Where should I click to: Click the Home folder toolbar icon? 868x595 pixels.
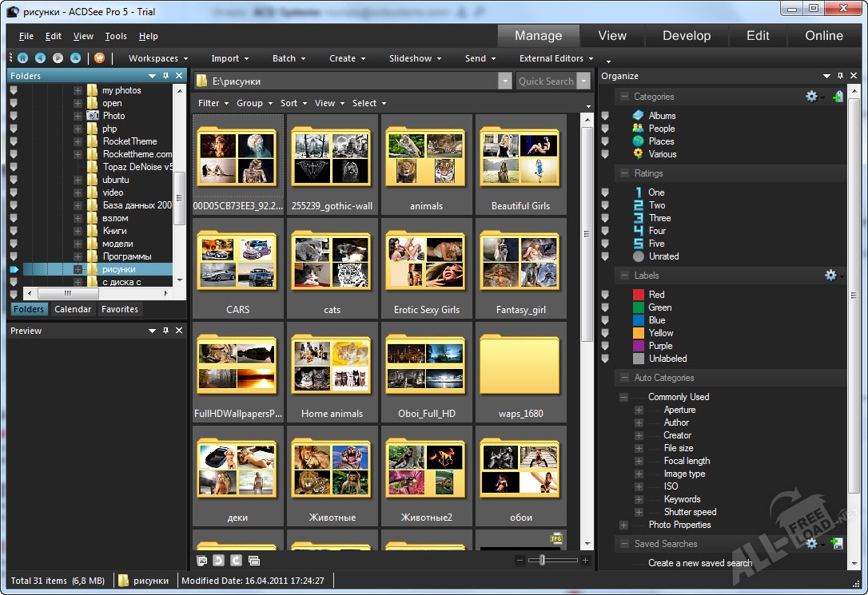[22, 58]
